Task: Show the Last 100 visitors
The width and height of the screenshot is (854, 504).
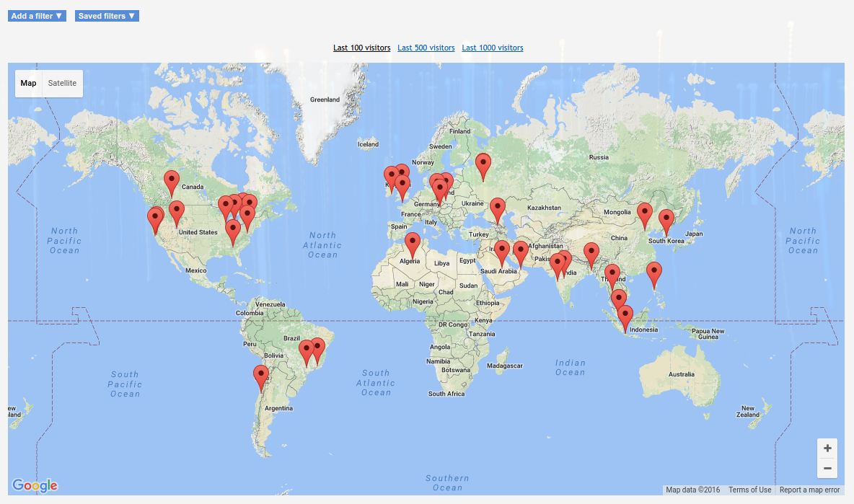Action: coord(361,48)
